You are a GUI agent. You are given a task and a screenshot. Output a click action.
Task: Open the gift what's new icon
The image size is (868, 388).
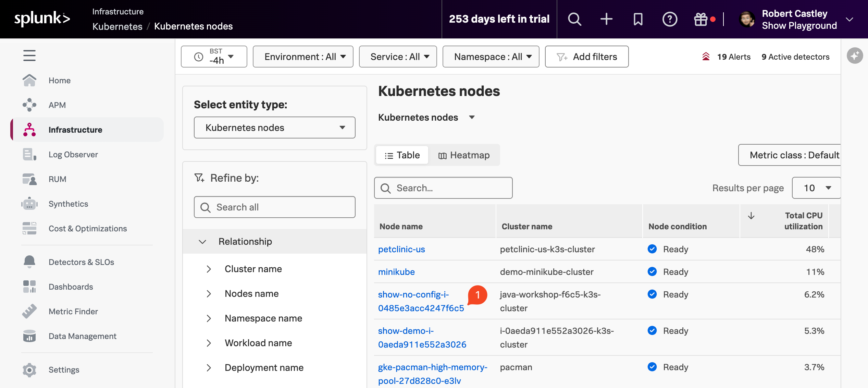(x=700, y=19)
